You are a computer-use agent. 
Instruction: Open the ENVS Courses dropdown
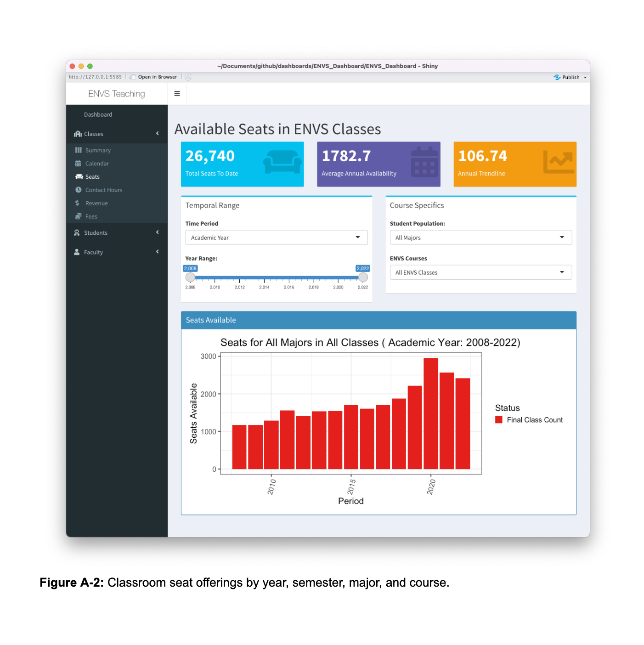pos(481,272)
